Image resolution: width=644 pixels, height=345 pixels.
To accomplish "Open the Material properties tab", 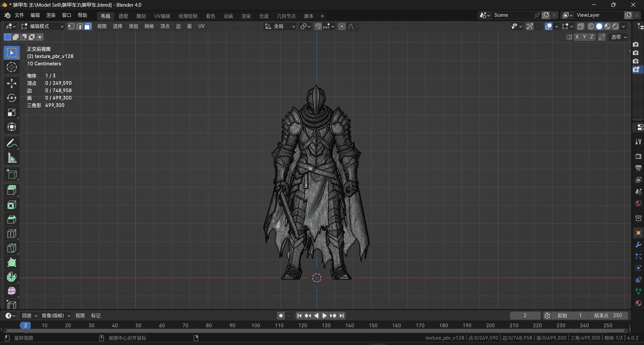I will point(638,303).
